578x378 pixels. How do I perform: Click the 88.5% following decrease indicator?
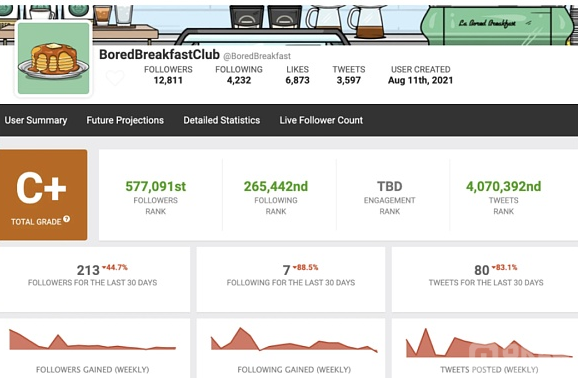pos(306,267)
